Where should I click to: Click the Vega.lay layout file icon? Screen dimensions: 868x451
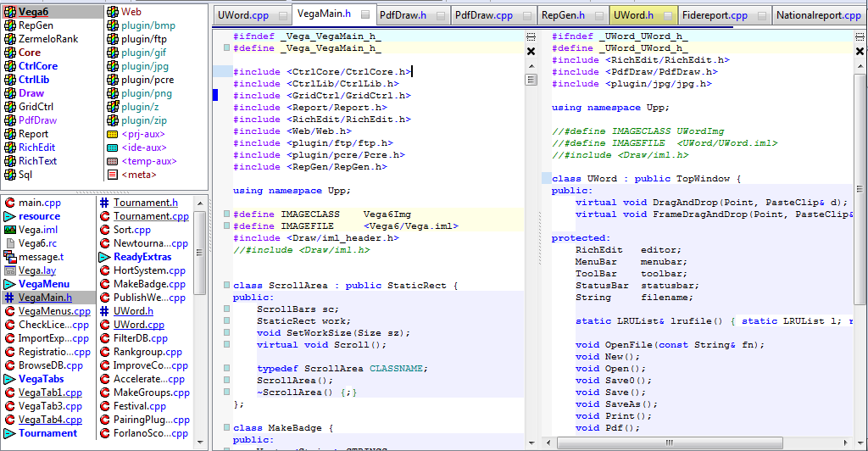coord(9,270)
